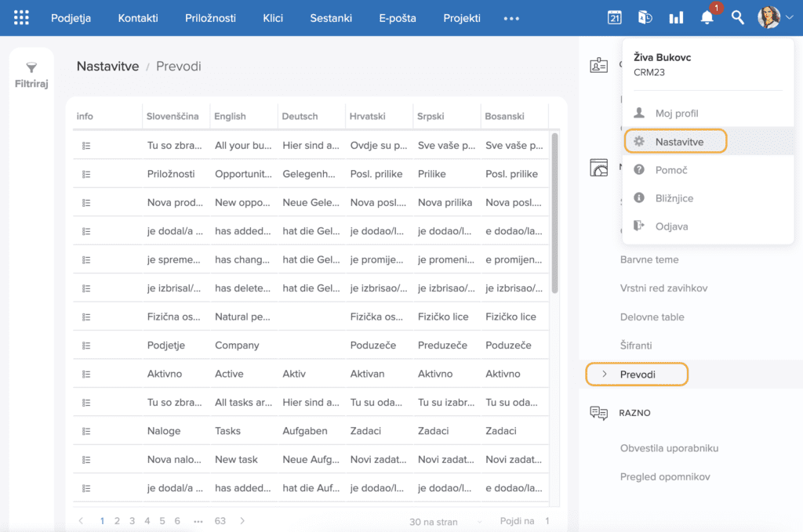Open the apps grid launcher icon

click(x=21, y=17)
